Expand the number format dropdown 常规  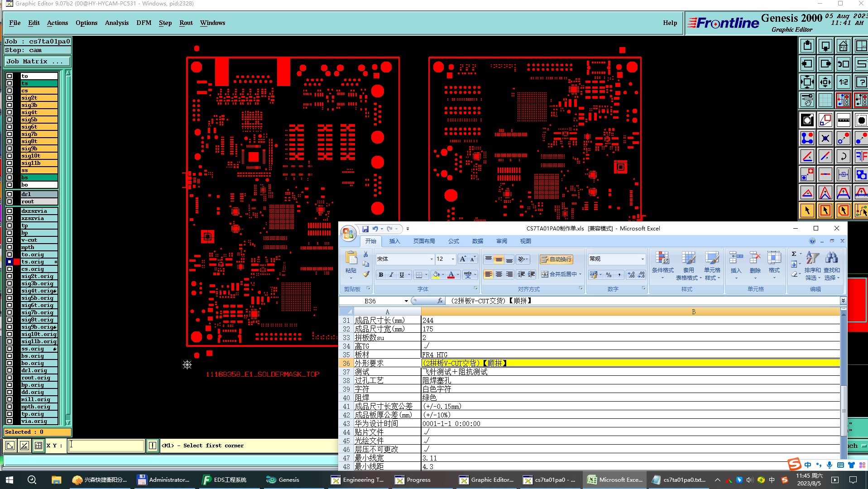click(x=642, y=259)
